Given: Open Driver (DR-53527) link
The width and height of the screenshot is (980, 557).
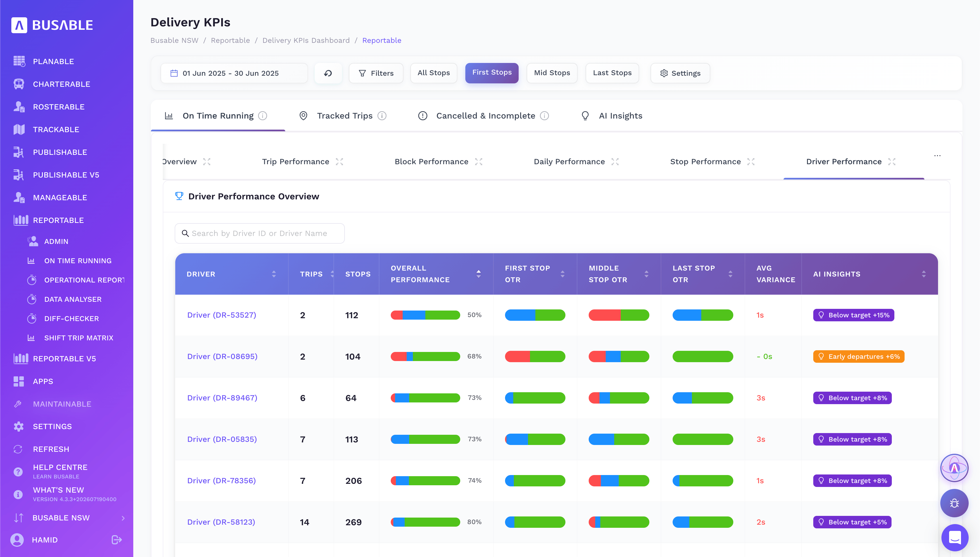Looking at the screenshot, I should pos(221,315).
